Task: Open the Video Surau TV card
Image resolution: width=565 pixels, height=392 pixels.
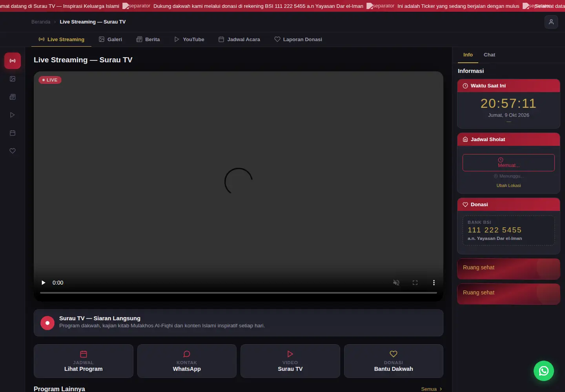Action: (x=290, y=361)
